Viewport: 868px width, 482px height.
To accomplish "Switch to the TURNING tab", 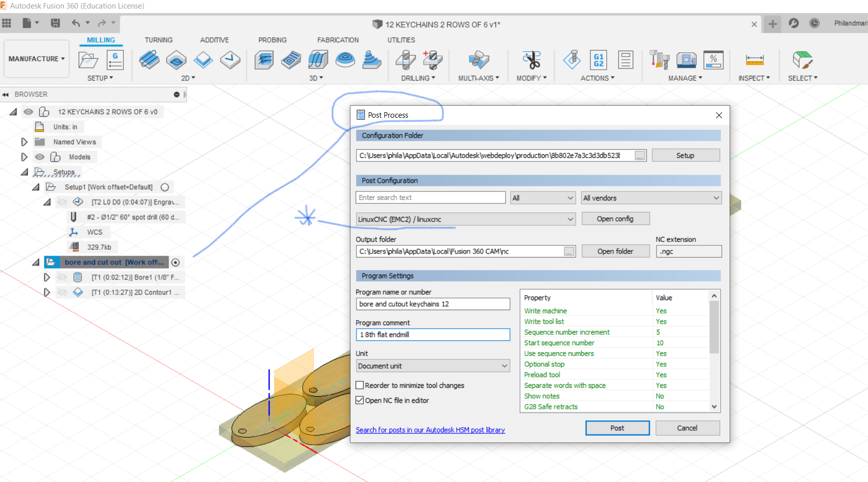I will [x=158, y=40].
